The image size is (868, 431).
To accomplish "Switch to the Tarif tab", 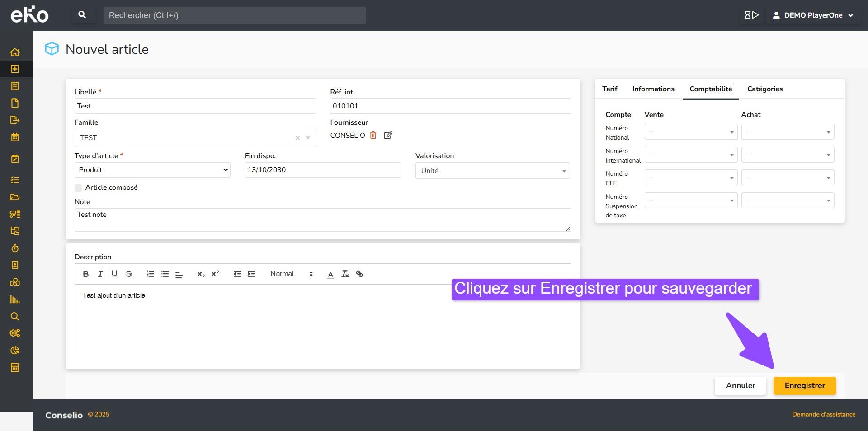I will click(609, 89).
